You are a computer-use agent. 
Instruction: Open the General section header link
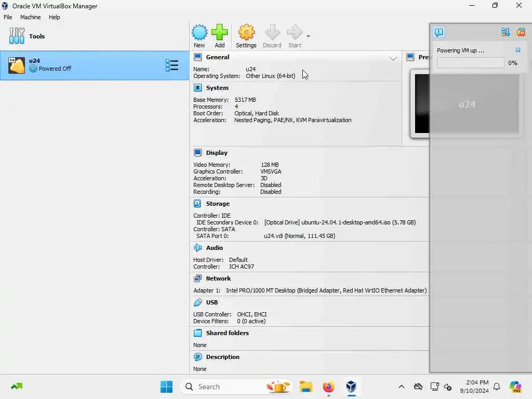pyautogui.click(x=218, y=57)
